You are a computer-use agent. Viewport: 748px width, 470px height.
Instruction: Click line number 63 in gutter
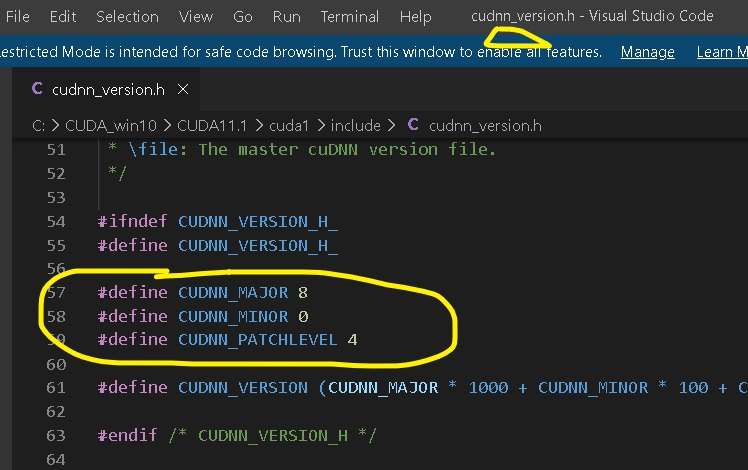56,436
